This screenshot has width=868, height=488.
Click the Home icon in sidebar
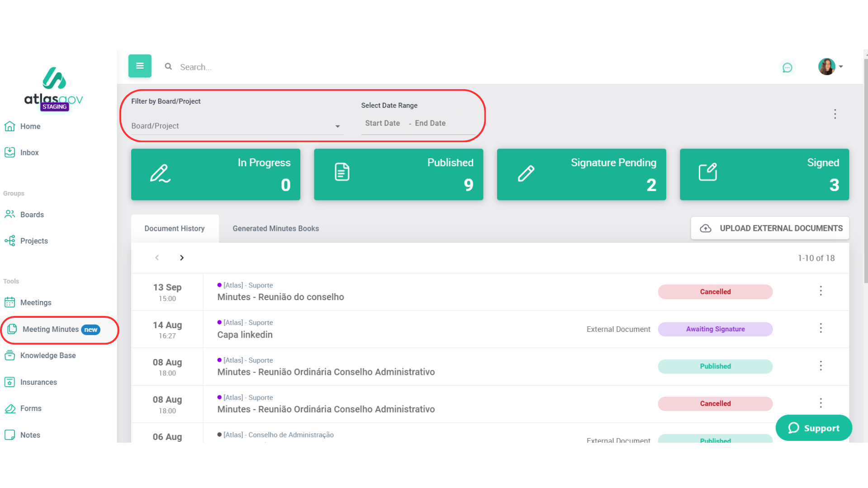click(x=10, y=126)
